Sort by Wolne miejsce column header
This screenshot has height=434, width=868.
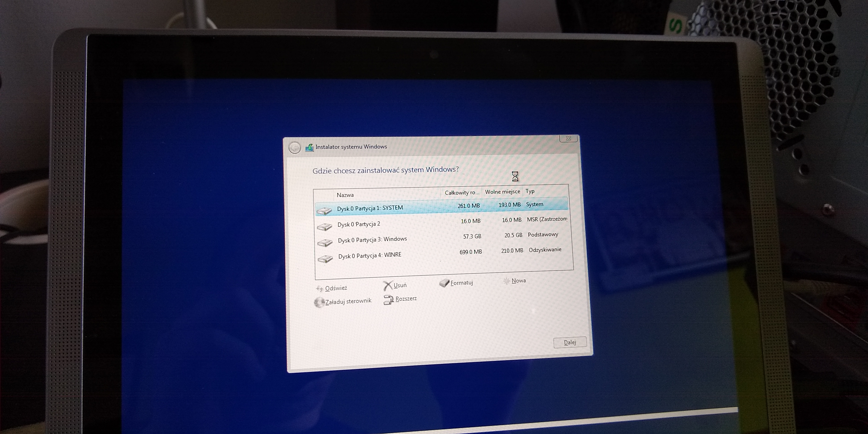click(x=502, y=191)
